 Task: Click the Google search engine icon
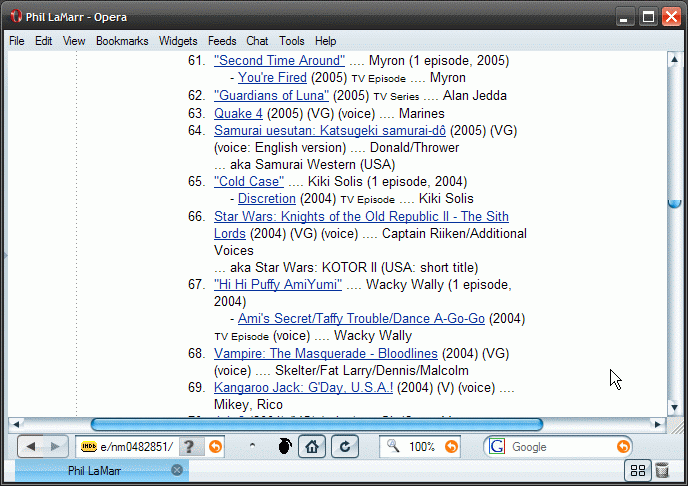click(497, 447)
